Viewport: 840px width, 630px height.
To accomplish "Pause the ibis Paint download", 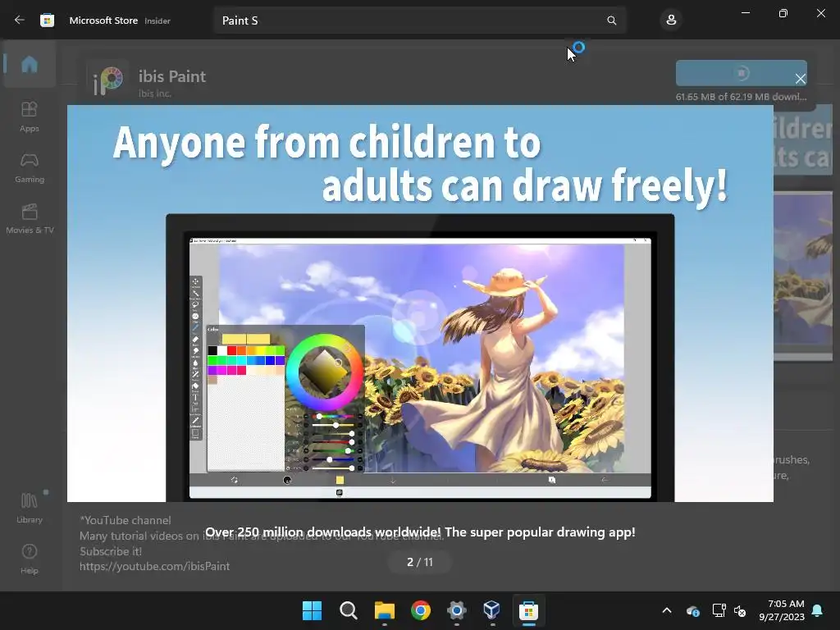I will [x=742, y=73].
